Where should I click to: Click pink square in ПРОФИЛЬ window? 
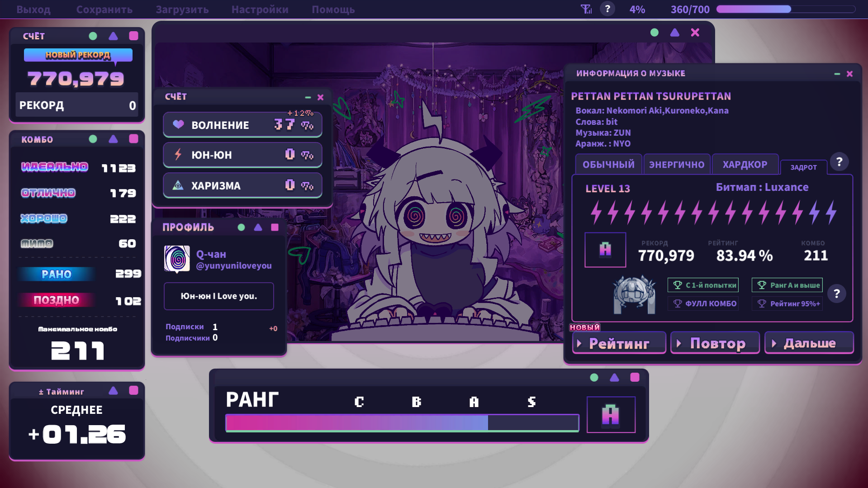(x=275, y=227)
